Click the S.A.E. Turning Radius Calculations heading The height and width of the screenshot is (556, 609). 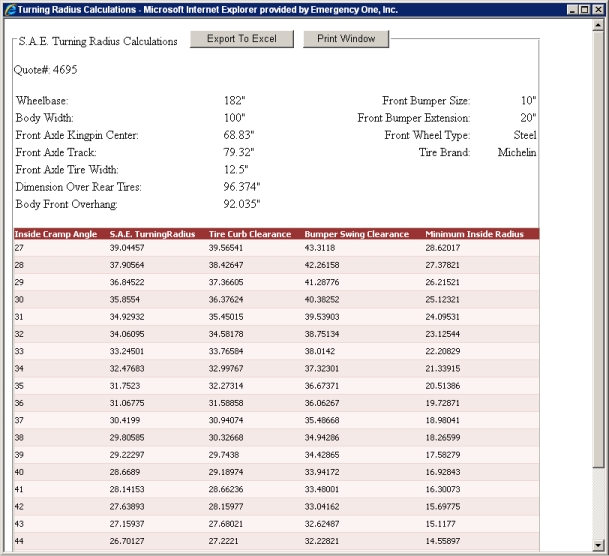[x=98, y=41]
